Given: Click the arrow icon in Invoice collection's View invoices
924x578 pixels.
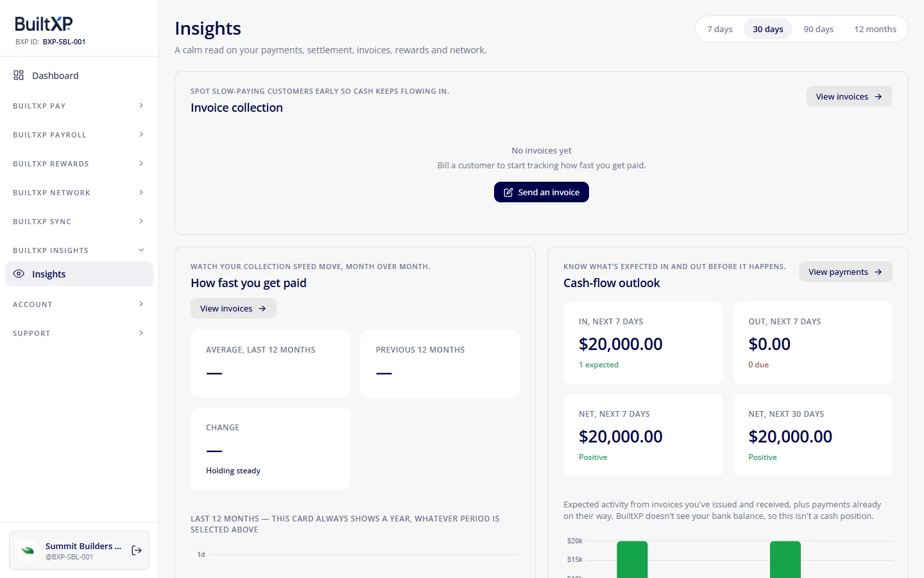Looking at the screenshot, I should [878, 96].
